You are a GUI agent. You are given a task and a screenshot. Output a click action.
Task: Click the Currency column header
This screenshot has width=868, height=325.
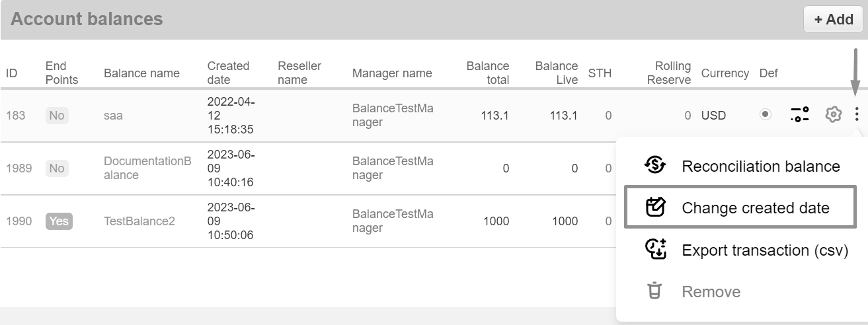(725, 73)
